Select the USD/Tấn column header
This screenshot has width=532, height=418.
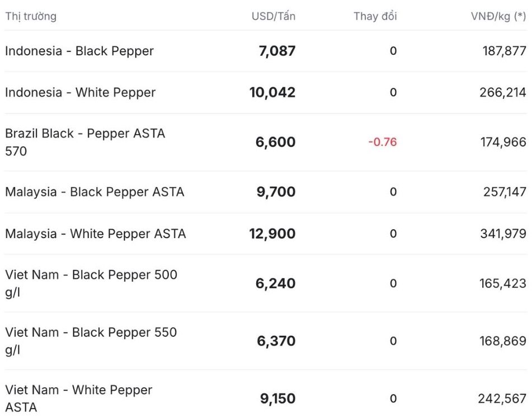click(274, 16)
